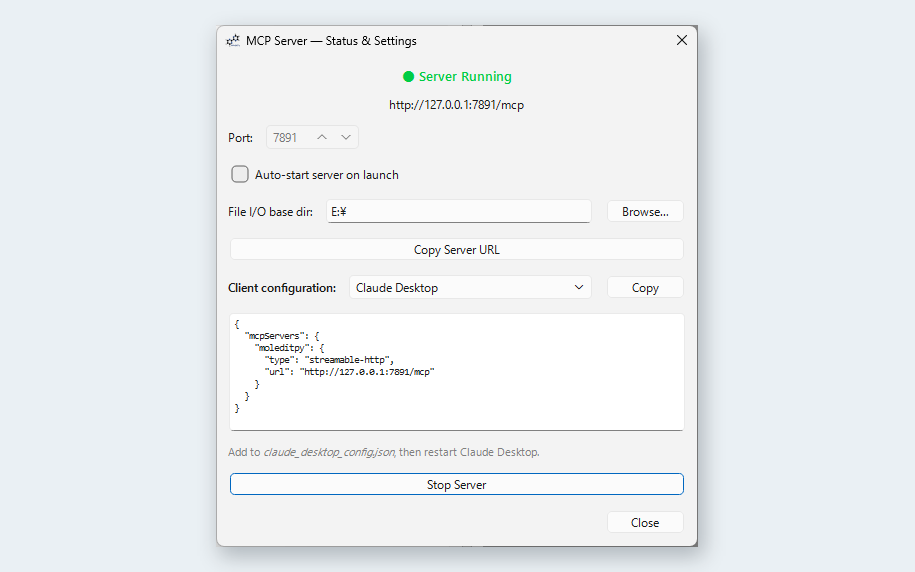Click the green Server Running status indicator

coord(408,76)
